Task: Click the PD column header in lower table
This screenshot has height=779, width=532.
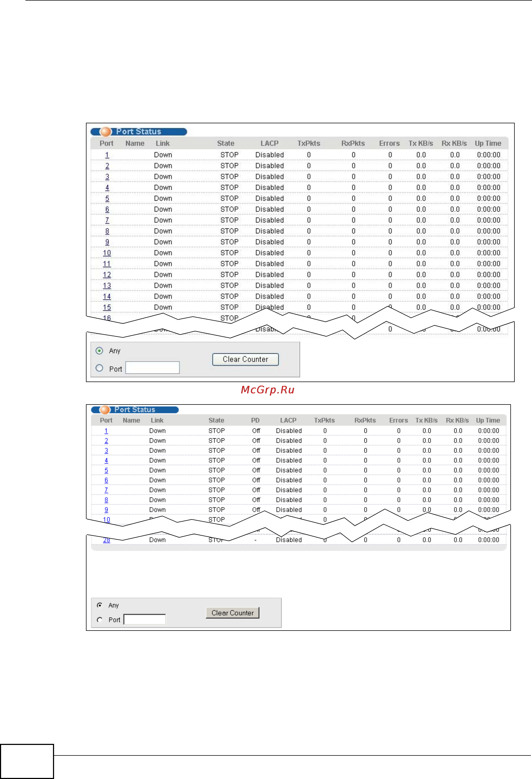Action: pyautogui.click(x=255, y=420)
